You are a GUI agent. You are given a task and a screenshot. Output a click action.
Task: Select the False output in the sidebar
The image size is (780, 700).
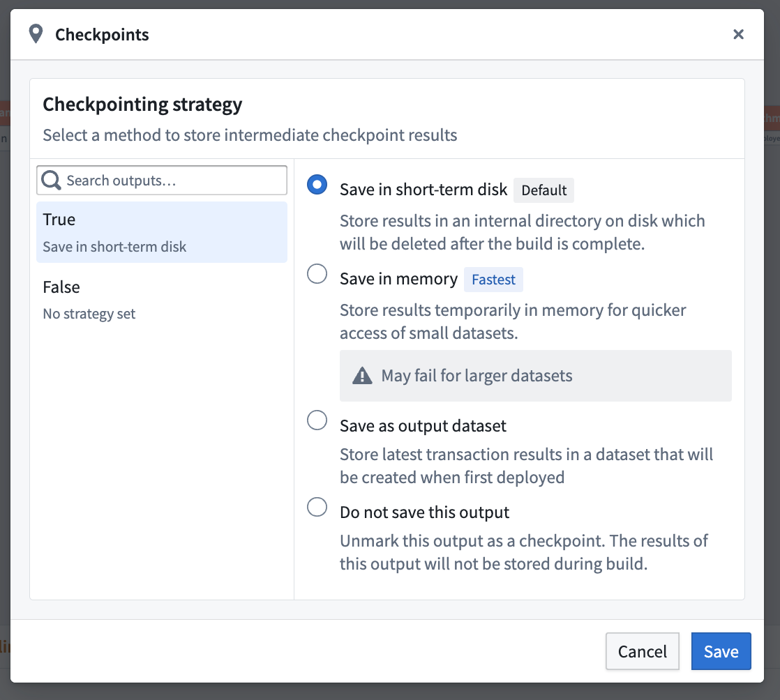coord(161,298)
